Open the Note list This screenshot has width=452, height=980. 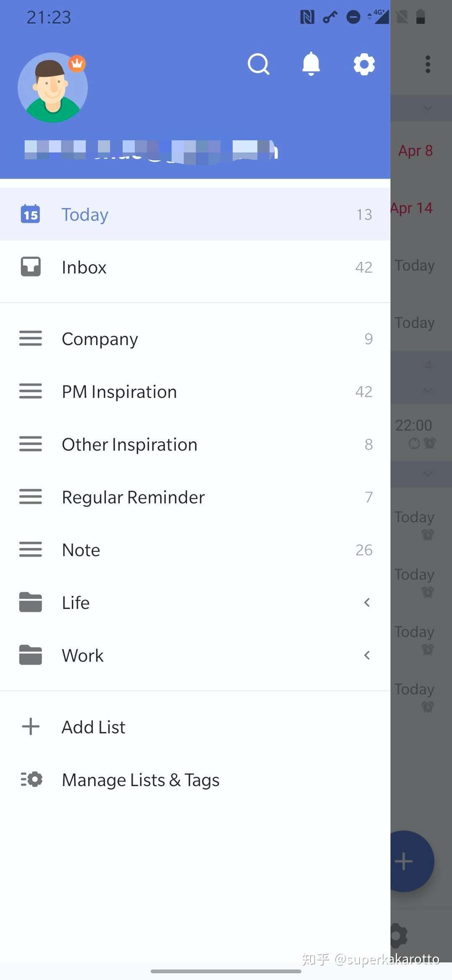(81, 550)
